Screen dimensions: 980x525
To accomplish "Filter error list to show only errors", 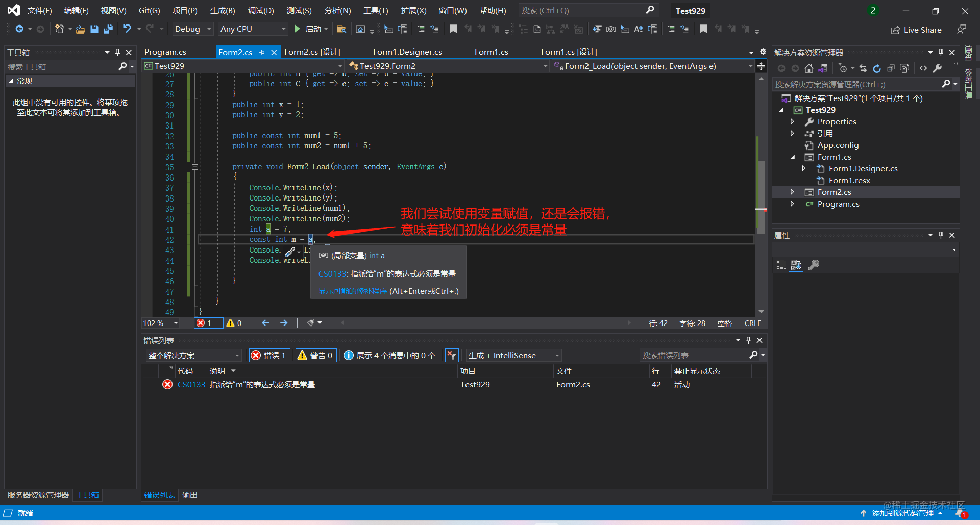I will coord(269,355).
